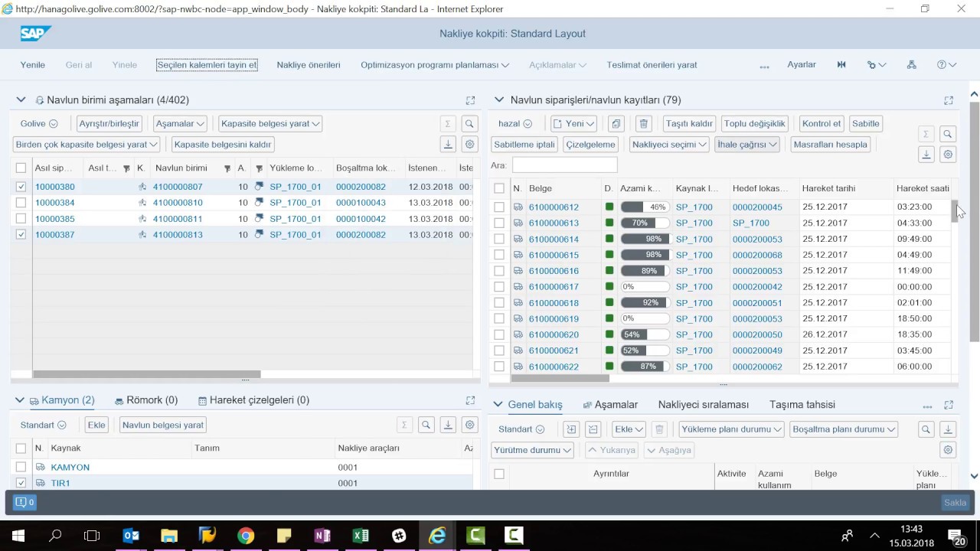Open Yükleme planı durumu dropdown

coord(731,429)
